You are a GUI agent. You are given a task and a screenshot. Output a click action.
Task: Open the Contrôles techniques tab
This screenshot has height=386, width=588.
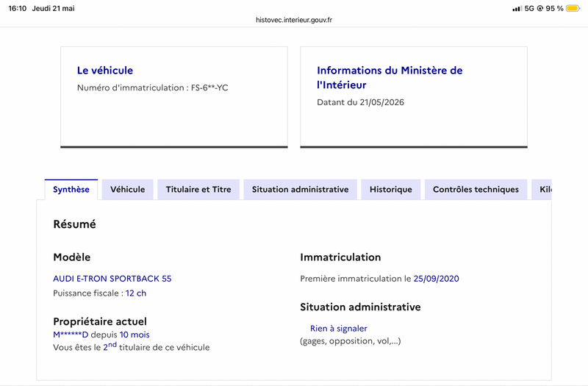tap(476, 190)
